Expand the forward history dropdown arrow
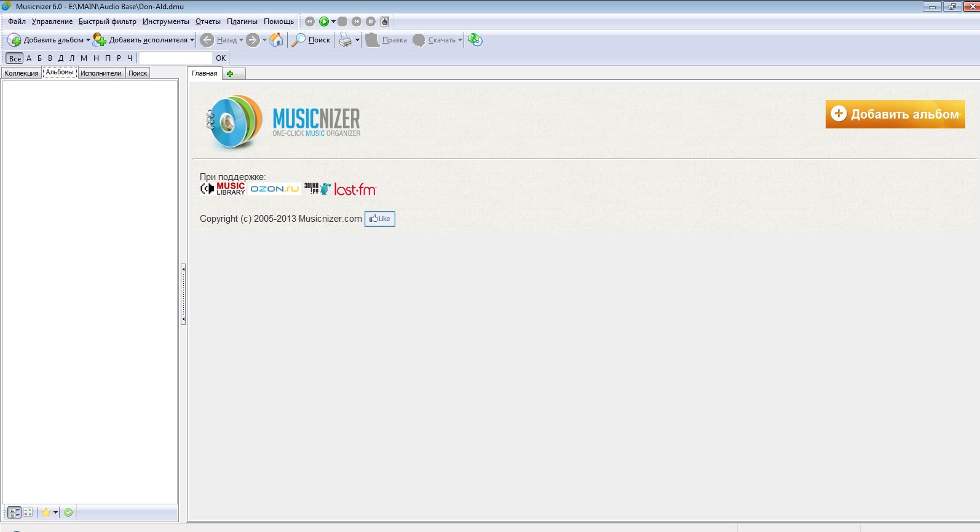 click(x=264, y=40)
